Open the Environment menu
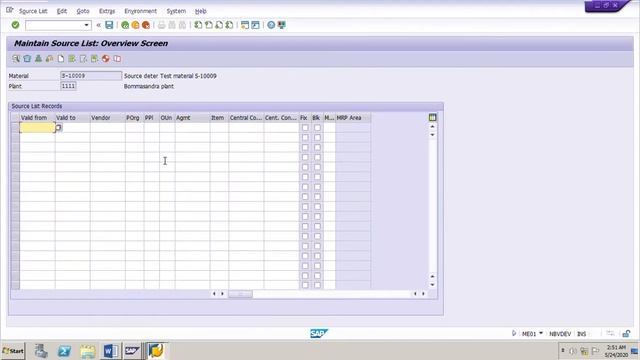This screenshot has width=640, height=360. [x=140, y=11]
